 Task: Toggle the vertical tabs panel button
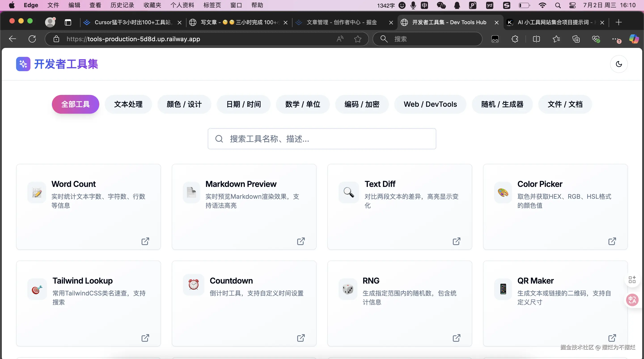68,23
